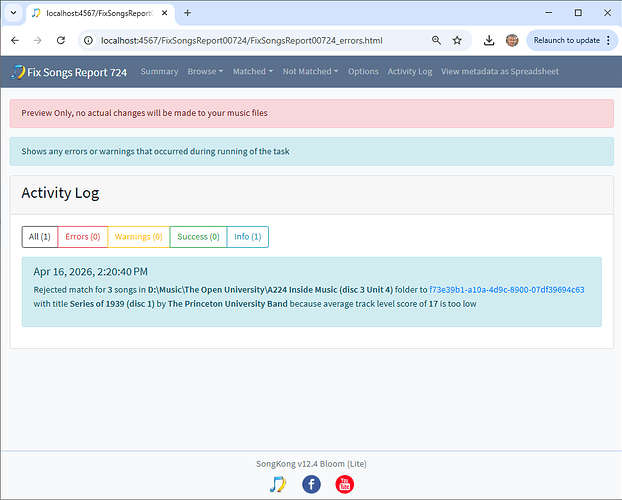The height and width of the screenshot is (500, 622).
Task: Open the Not Matched dropdown
Action: click(309, 72)
